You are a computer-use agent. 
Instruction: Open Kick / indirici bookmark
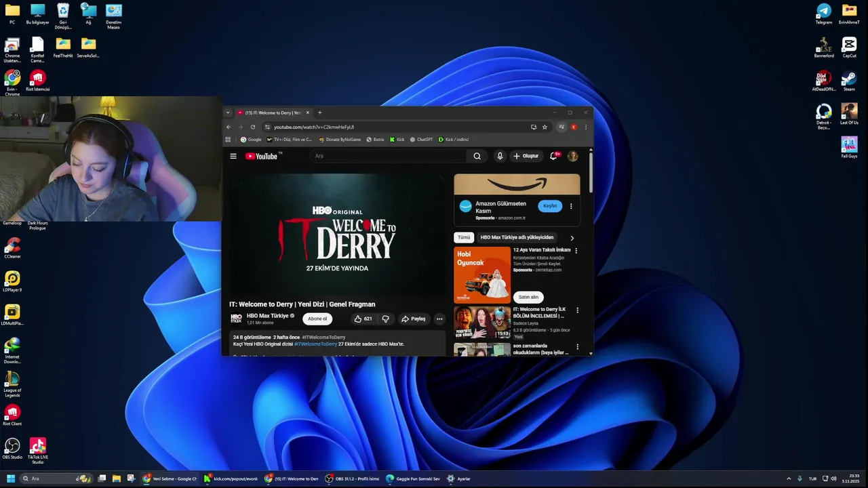454,140
